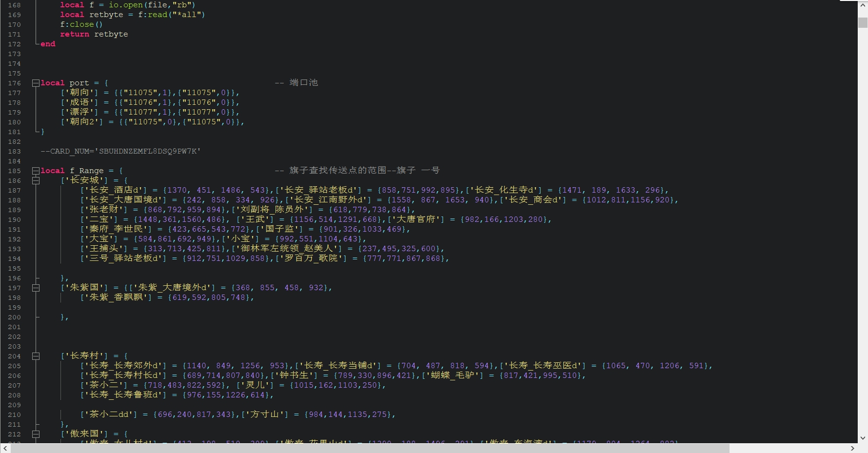Click the 'io.open' call on line 168
The image size is (868, 453).
[x=126, y=5]
